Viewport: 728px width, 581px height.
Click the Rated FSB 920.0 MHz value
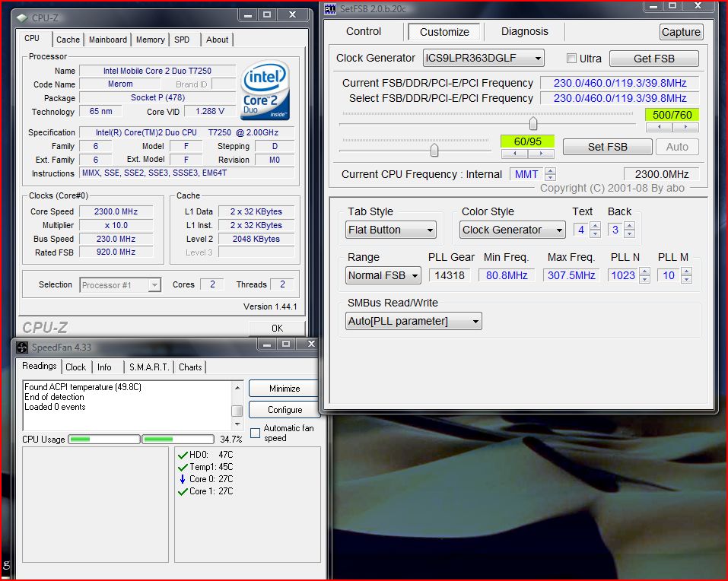point(116,252)
